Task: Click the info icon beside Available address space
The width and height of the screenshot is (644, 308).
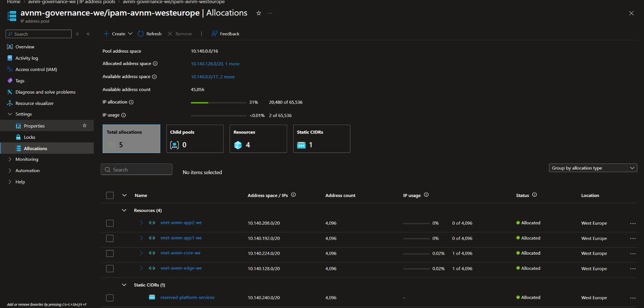Action: [154, 77]
